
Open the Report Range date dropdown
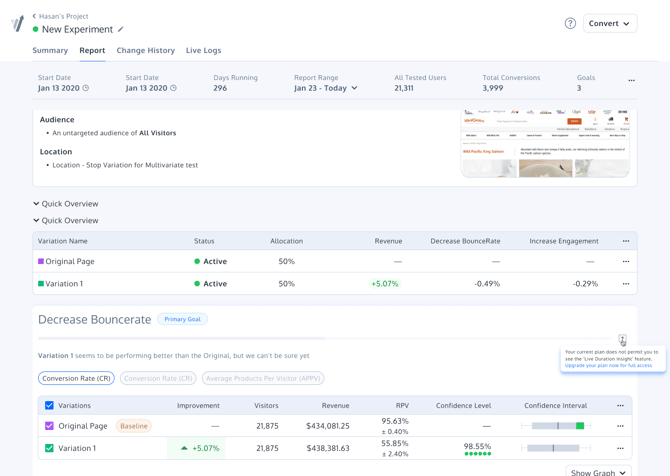(326, 88)
